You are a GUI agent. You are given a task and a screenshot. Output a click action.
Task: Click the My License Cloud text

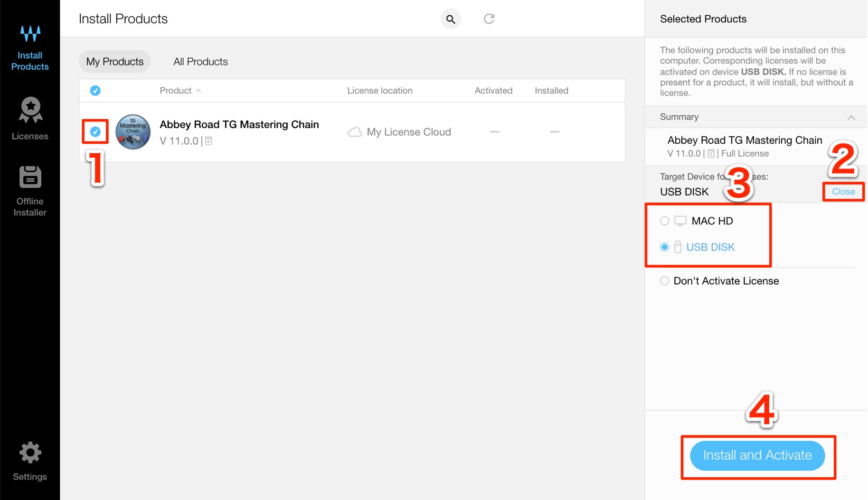coord(409,132)
